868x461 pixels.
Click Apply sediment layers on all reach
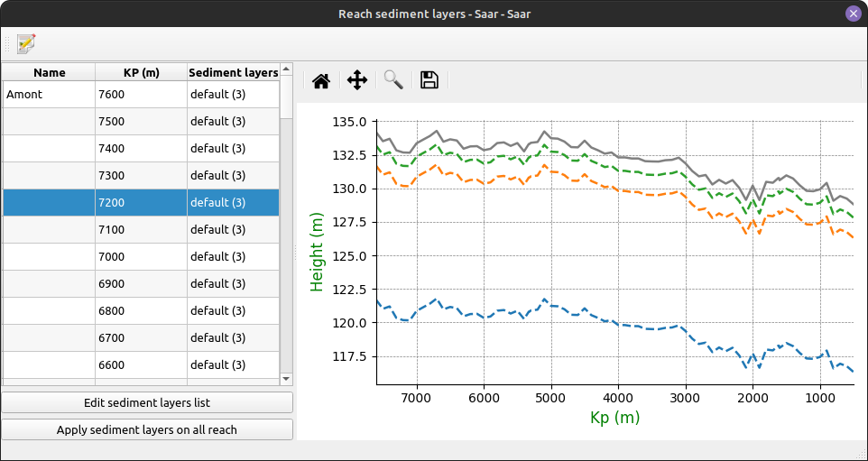coord(147,429)
